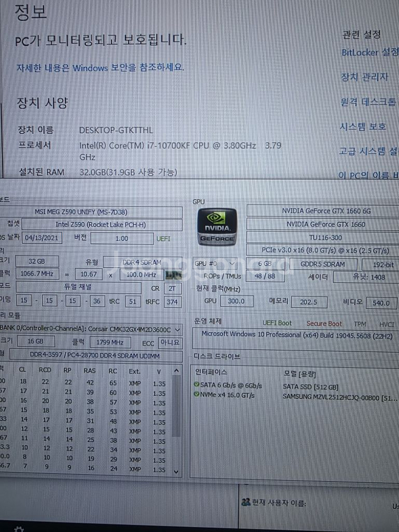Viewport: 399px width, 532px height.
Task: Select the Intel Z590 (Rocket Lake PCH-H) chipset field
Action: [102, 225]
